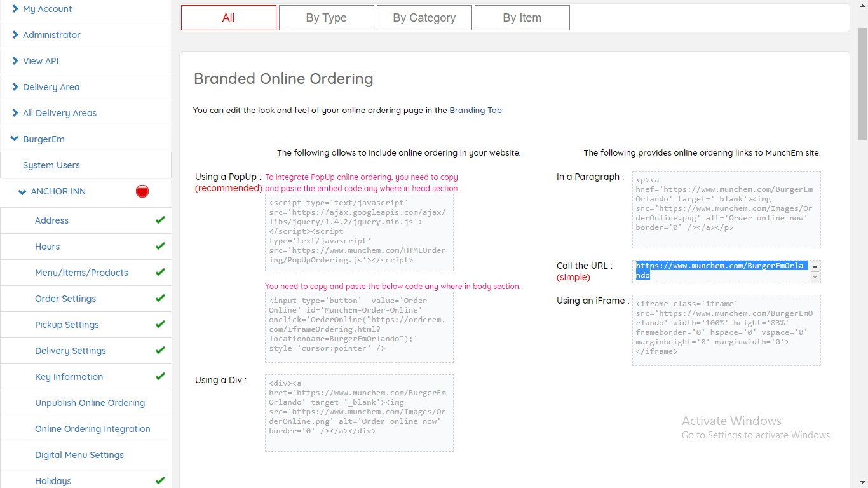
Task: Click the green checkmark beside Pickup Settings
Action: 160,324
